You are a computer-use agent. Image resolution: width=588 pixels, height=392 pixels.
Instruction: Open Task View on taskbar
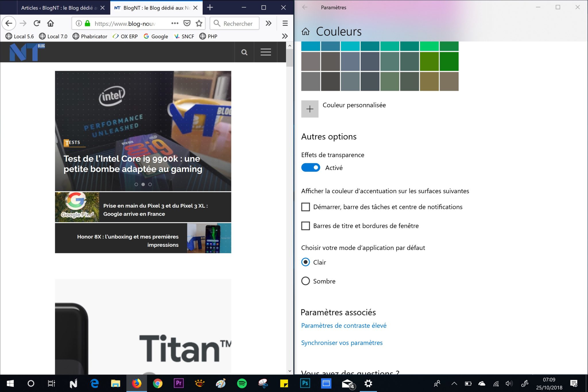click(51, 383)
